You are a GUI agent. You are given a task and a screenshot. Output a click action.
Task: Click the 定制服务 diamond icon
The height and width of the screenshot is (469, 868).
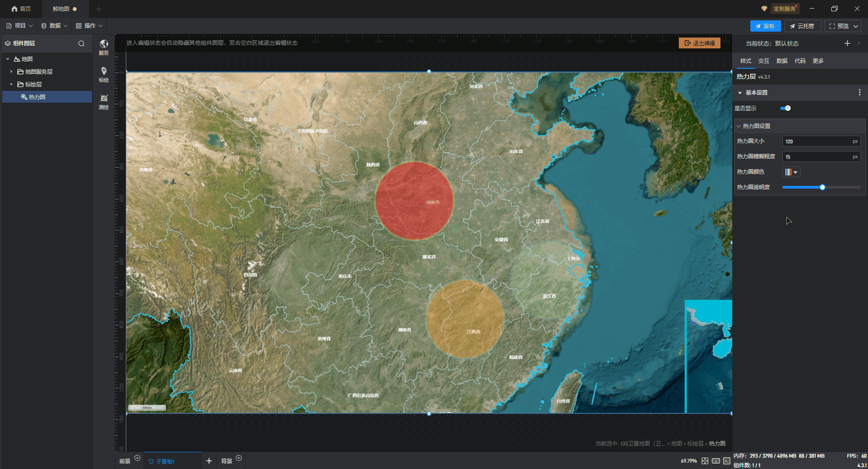[764, 9]
